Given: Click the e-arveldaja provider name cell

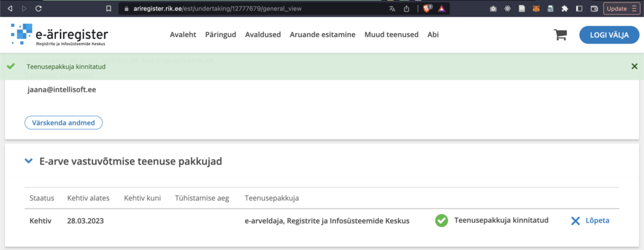Looking at the screenshot, I should (327, 221).
